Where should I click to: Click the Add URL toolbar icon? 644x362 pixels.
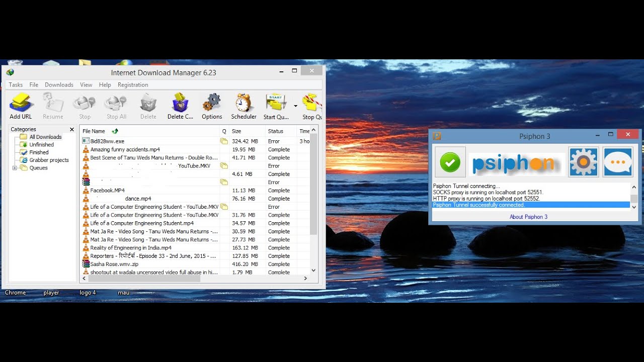point(21,107)
